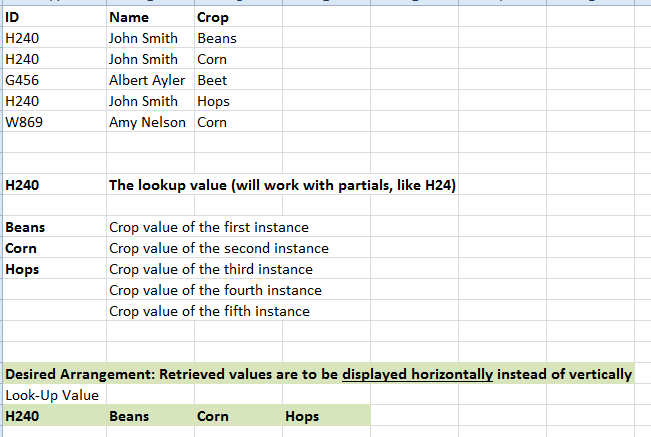Click the Look-Up Value label cell
The width and height of the screenshot is (651, 437).
(x=54, y=395)
